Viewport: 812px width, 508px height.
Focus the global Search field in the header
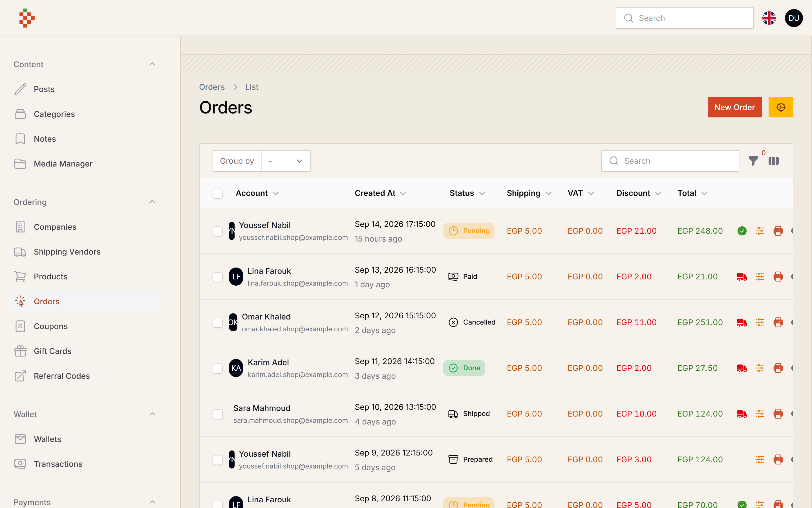coord(685,18)
